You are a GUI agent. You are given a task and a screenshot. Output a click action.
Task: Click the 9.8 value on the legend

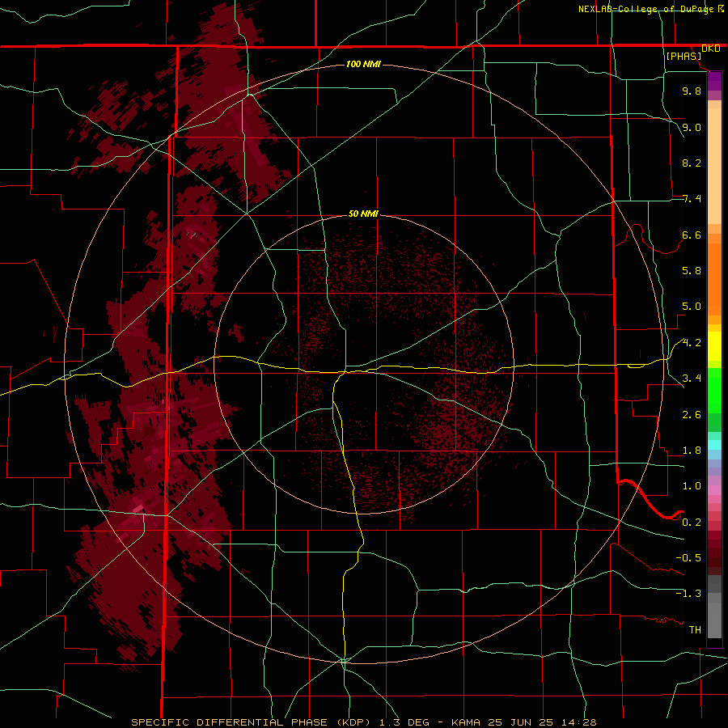[x=692, y=91]
